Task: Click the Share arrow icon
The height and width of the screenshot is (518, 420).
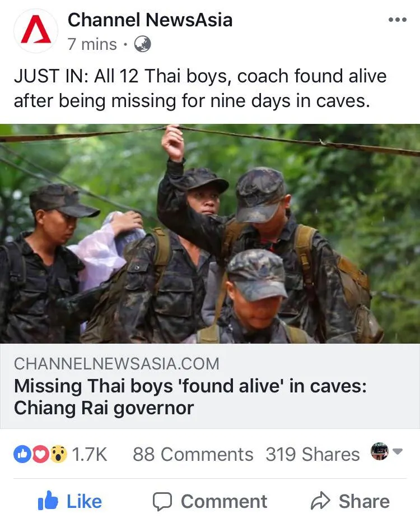Action: 320,501
